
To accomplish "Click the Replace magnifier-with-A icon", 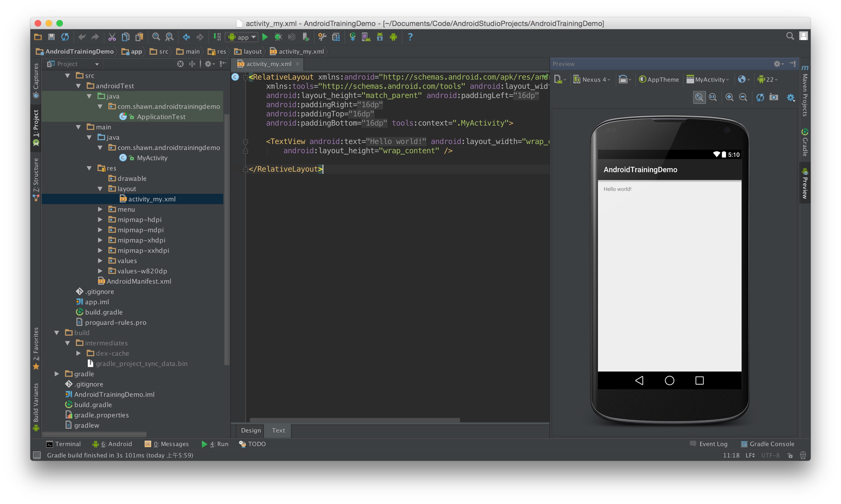I will [169, 37].
